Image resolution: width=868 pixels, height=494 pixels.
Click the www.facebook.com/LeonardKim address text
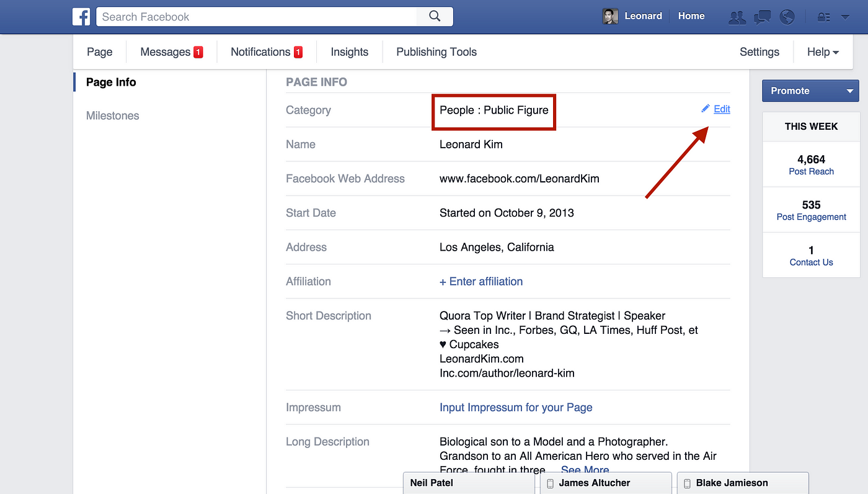[520, 178]
